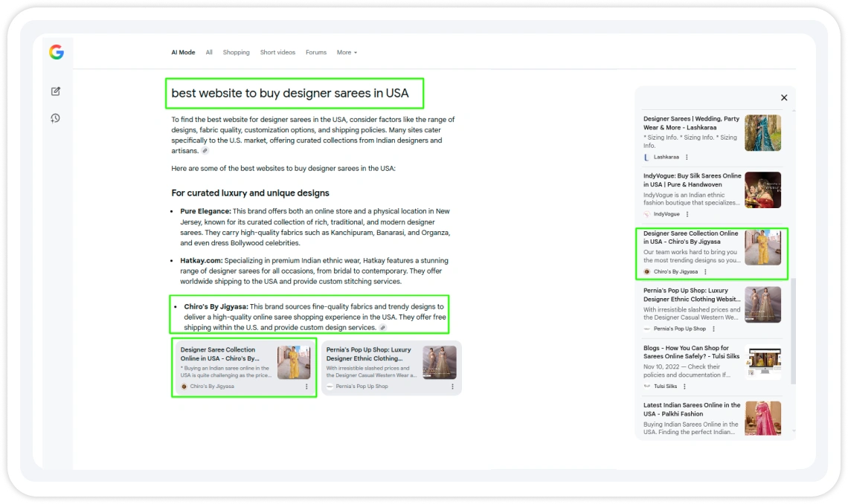Open the Shopping tab
The width and height of the screenshot is (848, 504).
pyautogui.click(x=237, y=52)
